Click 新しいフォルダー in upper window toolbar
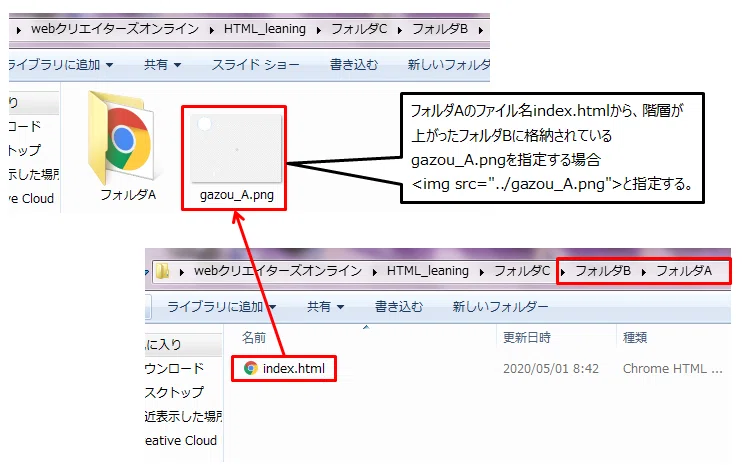The image size is (743, 465). pos(448,64)
